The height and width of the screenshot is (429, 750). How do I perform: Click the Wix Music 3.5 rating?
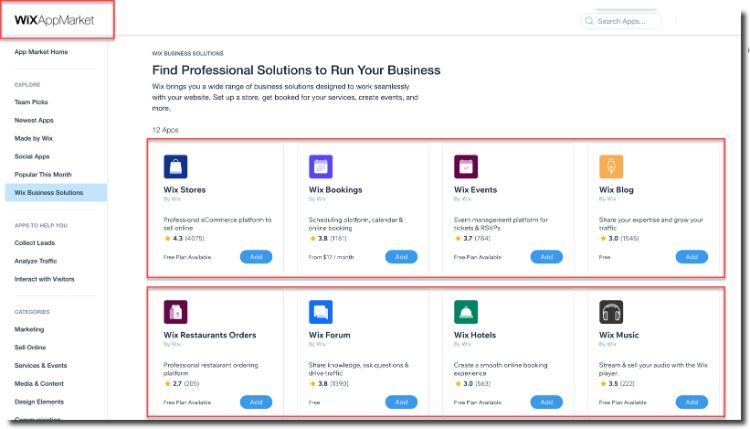tap(617, 384)
